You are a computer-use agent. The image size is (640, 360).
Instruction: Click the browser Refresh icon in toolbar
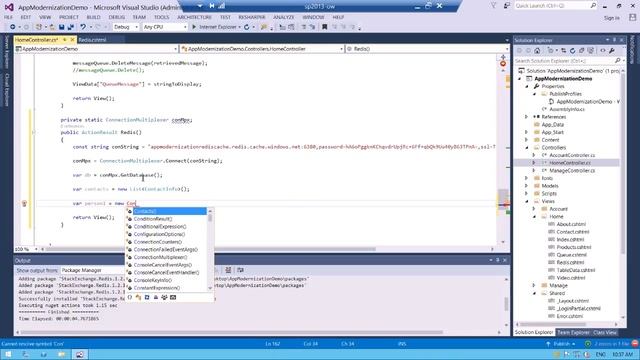click(247, 27)
